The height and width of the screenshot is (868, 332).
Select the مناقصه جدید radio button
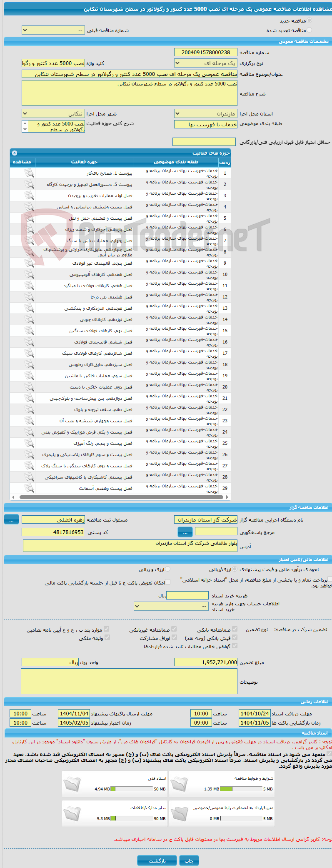(x=309, y=20)
